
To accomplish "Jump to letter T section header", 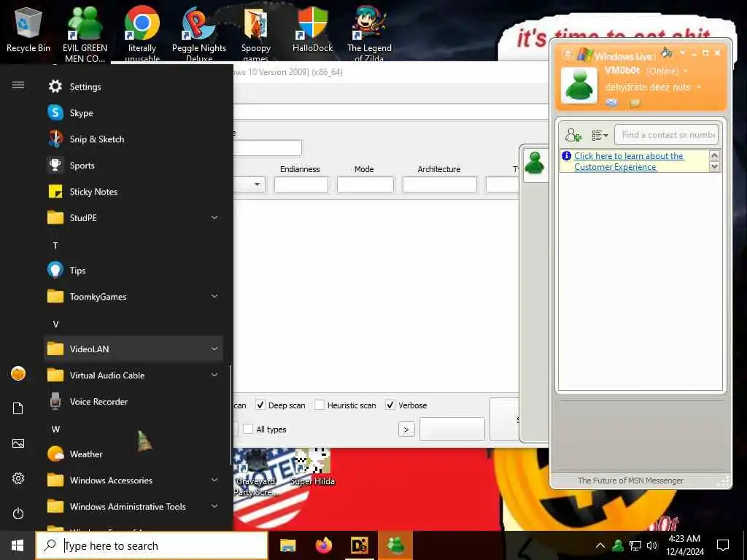I will coord(55,245).
